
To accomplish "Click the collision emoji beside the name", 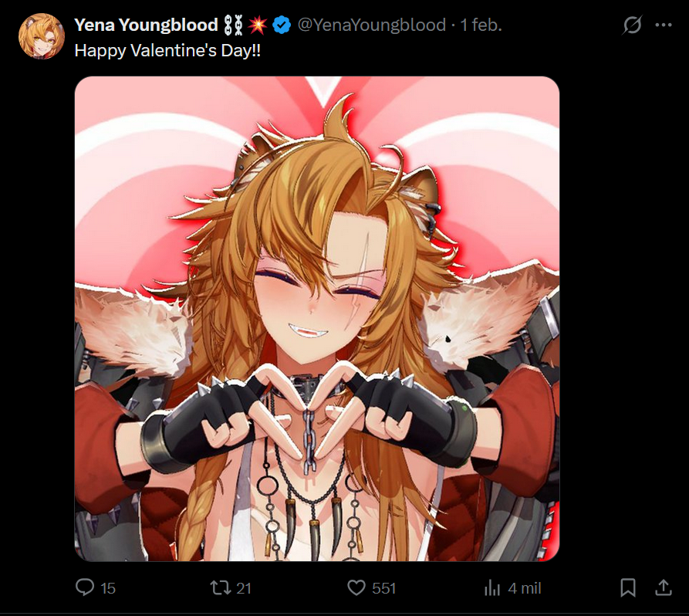I will pyautogui.click(x=258, y=25).
